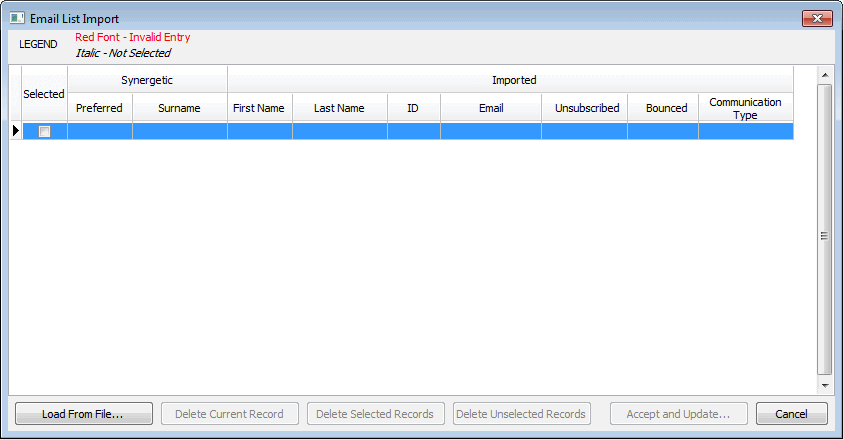Click the scroll up arrow on the grid

pyautogui.click(x=825, y=75)
